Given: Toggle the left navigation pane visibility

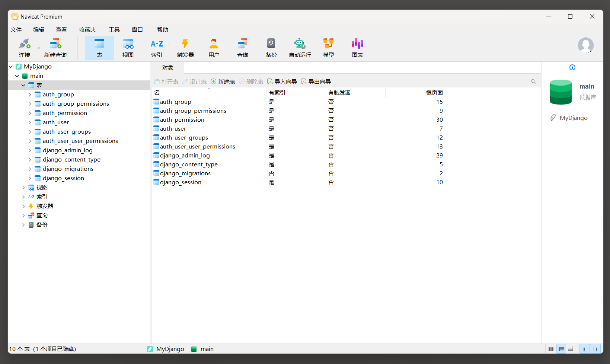Looking at the screenshot, I should (585, 349).
